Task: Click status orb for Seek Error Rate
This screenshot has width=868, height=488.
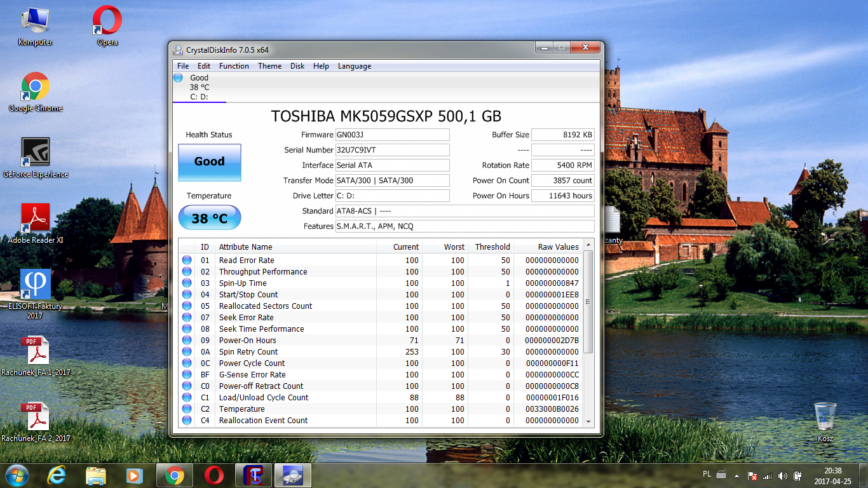Action: 187,317
